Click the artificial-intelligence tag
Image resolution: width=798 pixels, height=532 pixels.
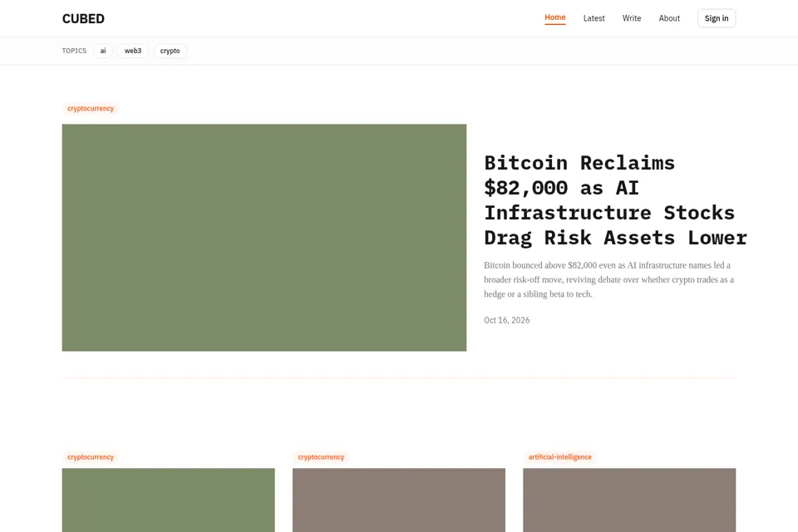click(x=559, y=457)
